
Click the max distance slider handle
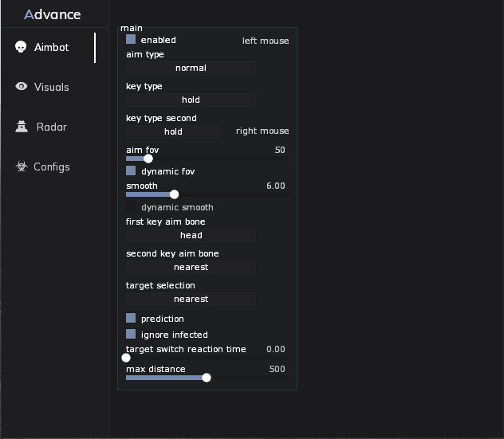pos(207,378)
